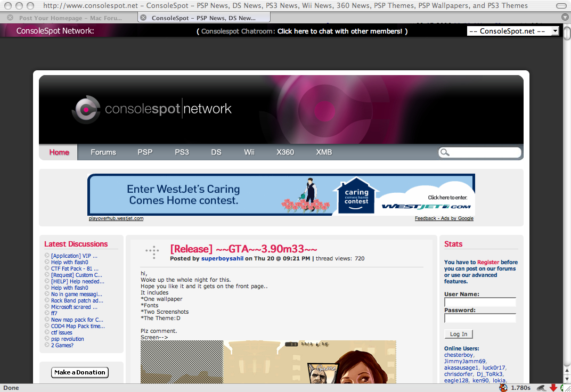Open the [Application] VIP discussion
Screen dimensions: 571x392
pos(74,256)
